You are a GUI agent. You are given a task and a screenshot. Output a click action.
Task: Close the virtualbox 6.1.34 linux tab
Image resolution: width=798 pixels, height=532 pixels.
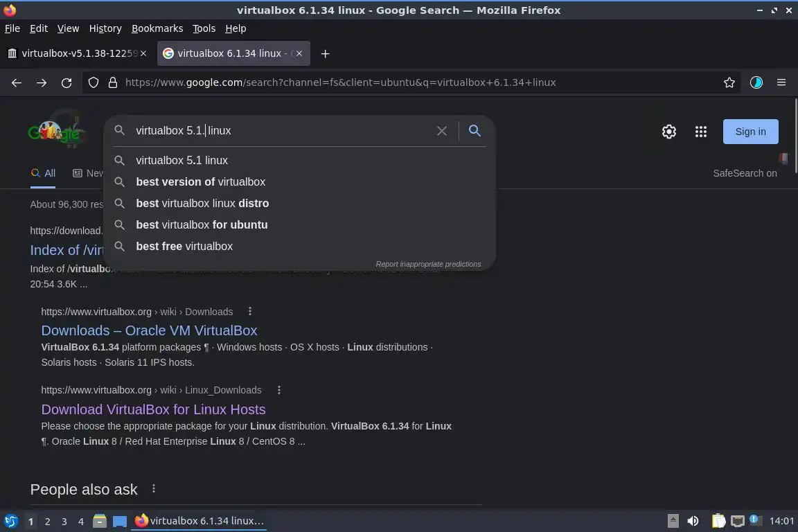pos(299,53)
